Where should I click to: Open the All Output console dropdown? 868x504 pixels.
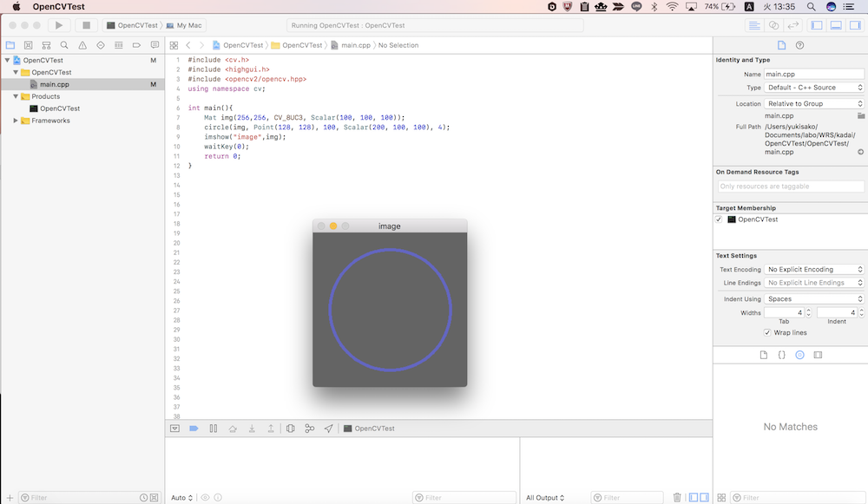pos(545,498)
